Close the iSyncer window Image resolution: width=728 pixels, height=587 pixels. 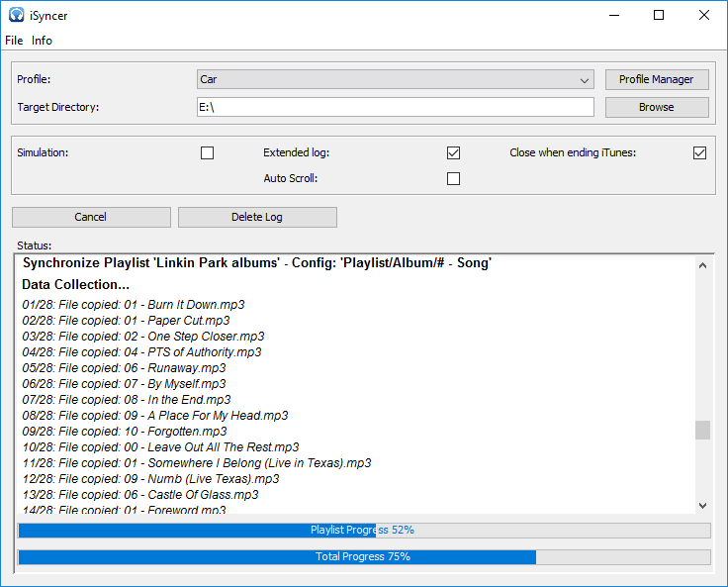(x=704, y=15)
